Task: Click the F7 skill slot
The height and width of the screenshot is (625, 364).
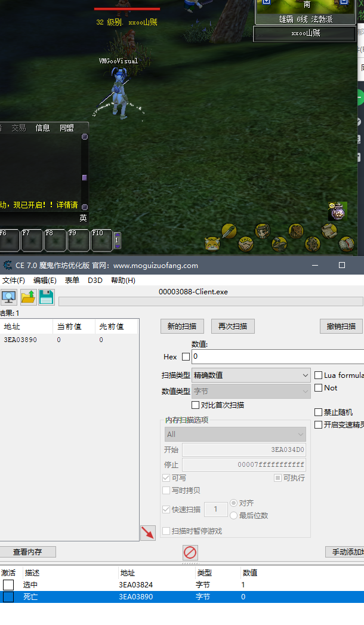Action: [32, 240]
